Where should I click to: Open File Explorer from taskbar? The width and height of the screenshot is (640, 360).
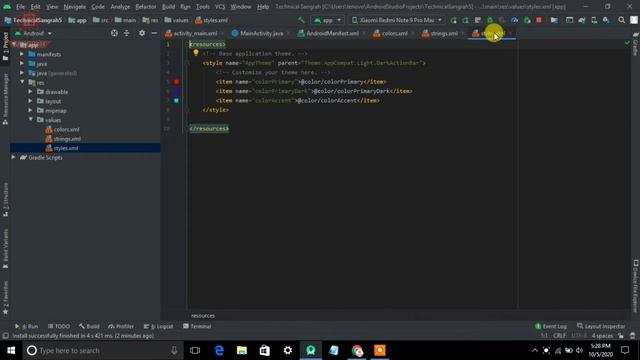pos(242,350)
